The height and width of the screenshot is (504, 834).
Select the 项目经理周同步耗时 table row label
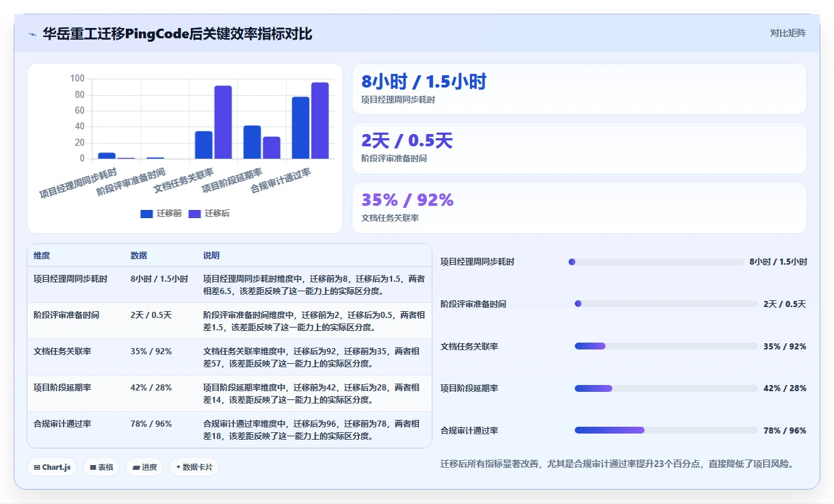70,279
